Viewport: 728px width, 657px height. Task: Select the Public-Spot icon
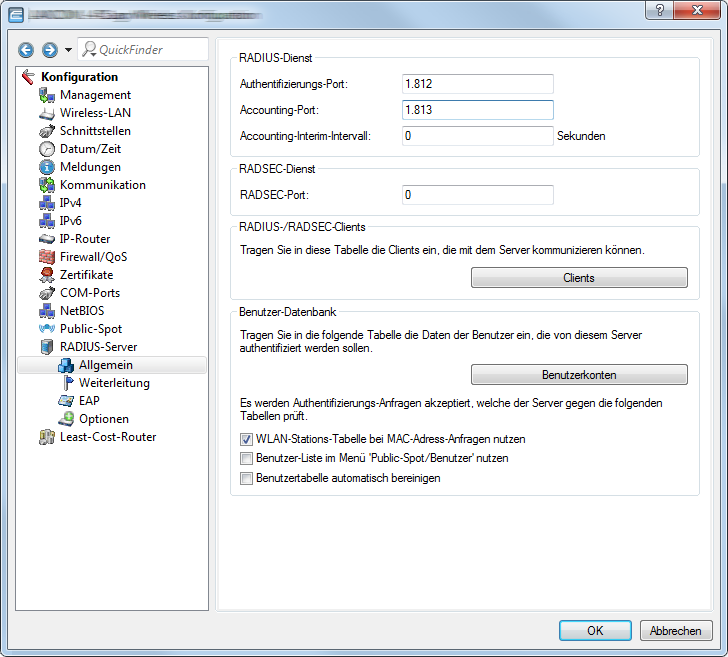tap(46, 329)
